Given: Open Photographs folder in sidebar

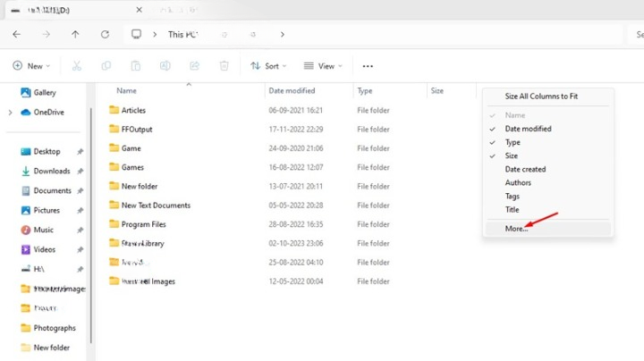Looking at the screenshot, I should pyautogui.click(x=48, y=328).
